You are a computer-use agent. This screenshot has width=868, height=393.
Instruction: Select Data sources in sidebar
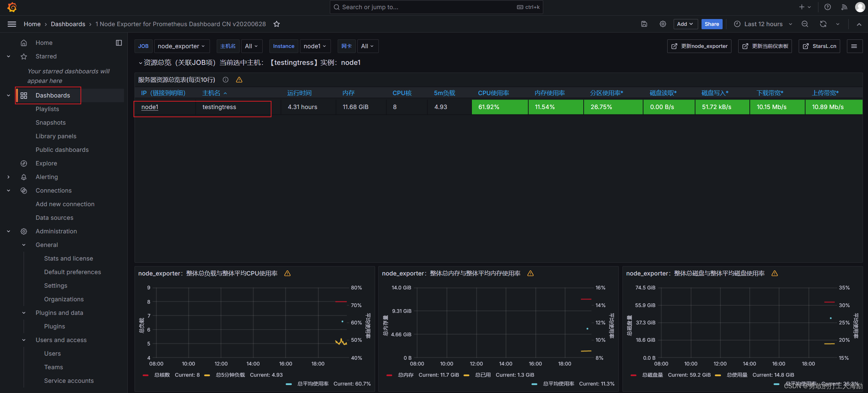[54, 218]
